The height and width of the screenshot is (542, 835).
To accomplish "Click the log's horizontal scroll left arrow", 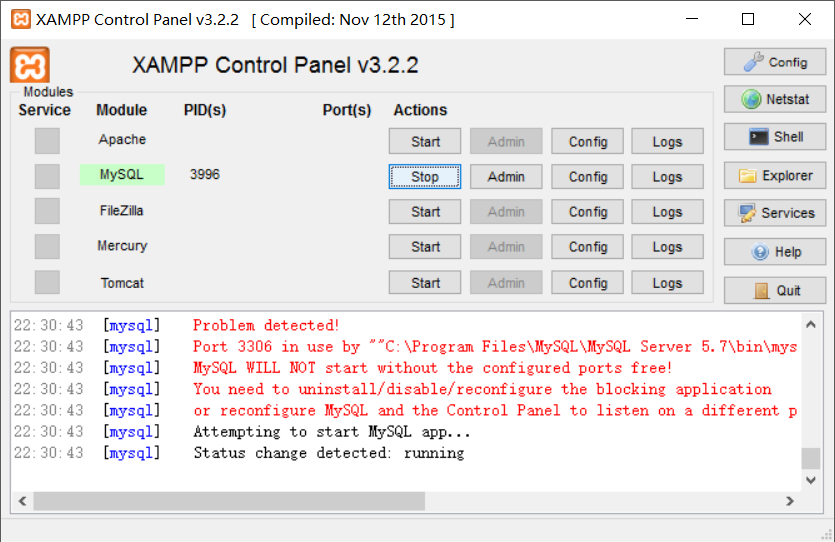I will pyautogui.click(x=22, y=501).
